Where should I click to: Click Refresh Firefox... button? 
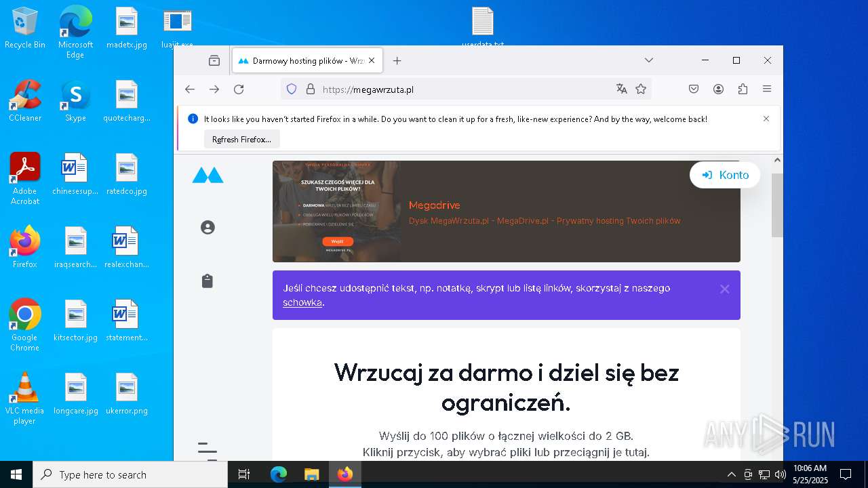[241, 139]
